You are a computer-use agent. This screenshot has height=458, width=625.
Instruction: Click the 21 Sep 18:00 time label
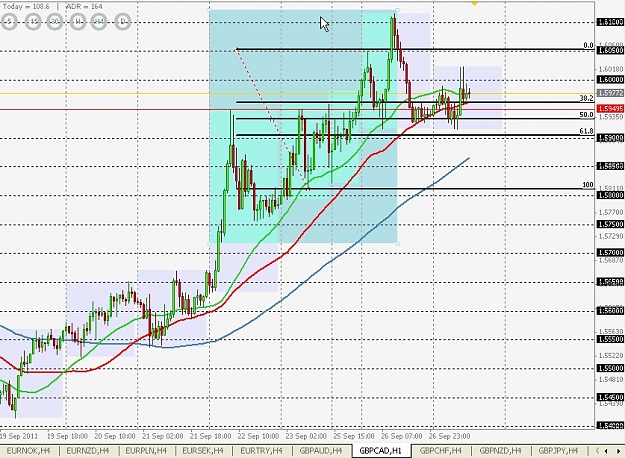210,436
